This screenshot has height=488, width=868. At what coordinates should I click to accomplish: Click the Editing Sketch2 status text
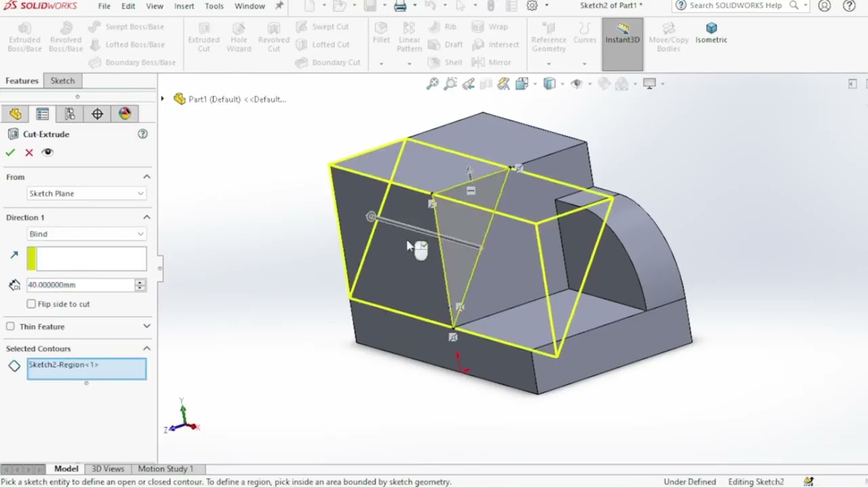(756, 482)
